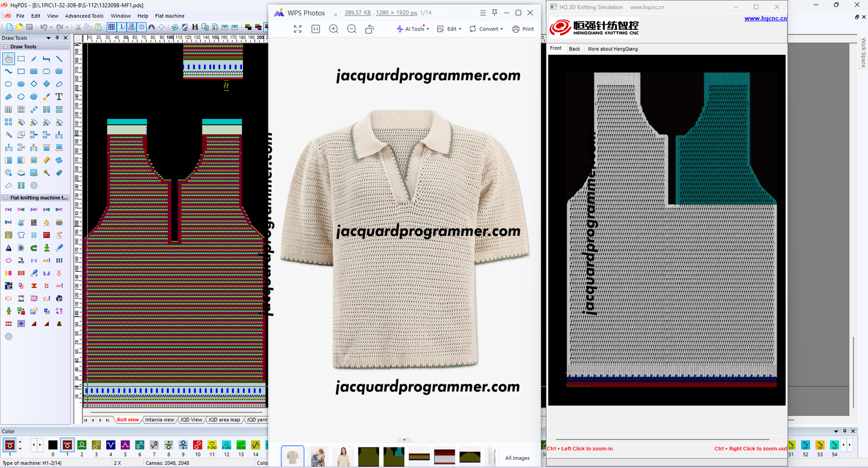Toggle auto-hide pin on Draw Tools panel
868x468 pixels.
58,38
